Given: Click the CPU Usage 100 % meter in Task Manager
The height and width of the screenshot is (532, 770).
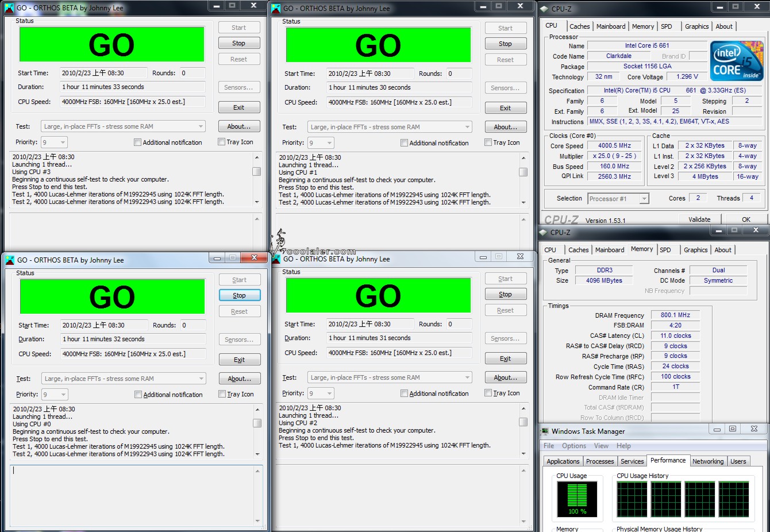Looking at the screenshot, I should 577,499.
